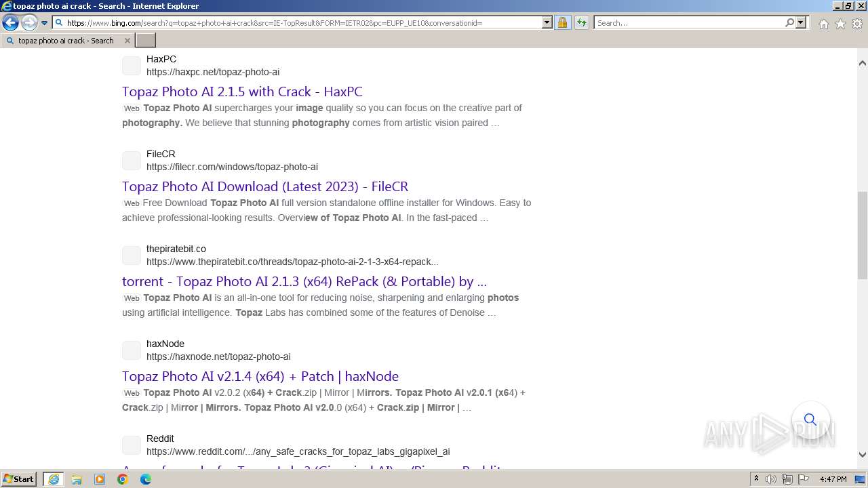Open the reddit.com any_safe_cracks URL

click(298, 451)
